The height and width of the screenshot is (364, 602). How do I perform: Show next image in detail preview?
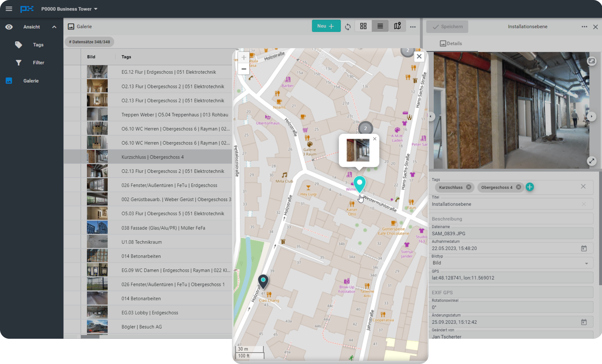591,116
